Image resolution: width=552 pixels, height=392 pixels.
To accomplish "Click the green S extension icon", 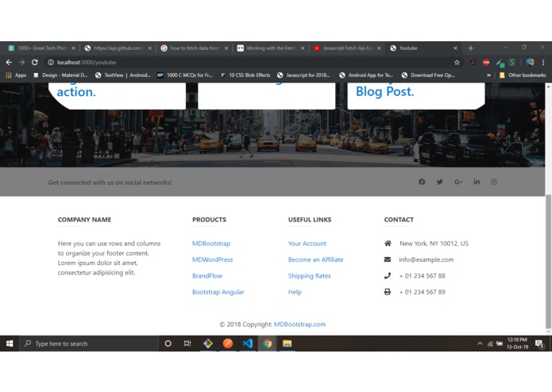I will point(511,62).
